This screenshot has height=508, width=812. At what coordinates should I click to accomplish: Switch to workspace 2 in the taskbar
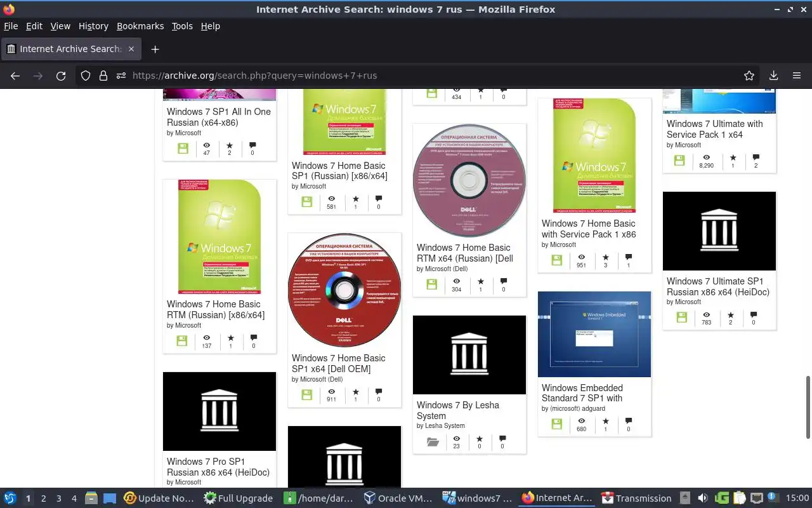[43, 498]
